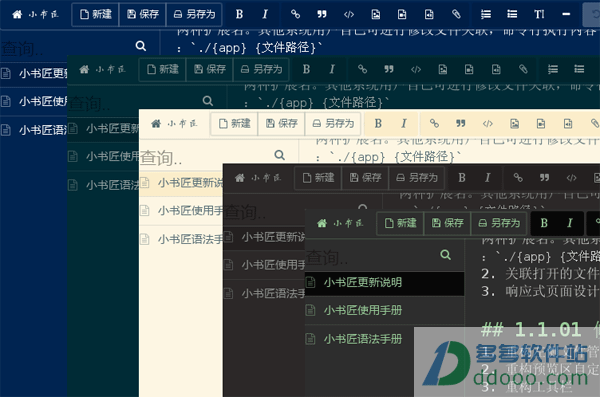Click the home icon in the front green-text window
This screenshot has width=600, height=397.
coord(322,223)
